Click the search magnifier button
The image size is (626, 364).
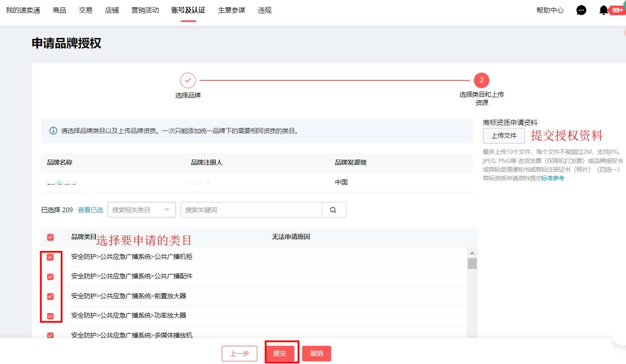click(333, 210)
